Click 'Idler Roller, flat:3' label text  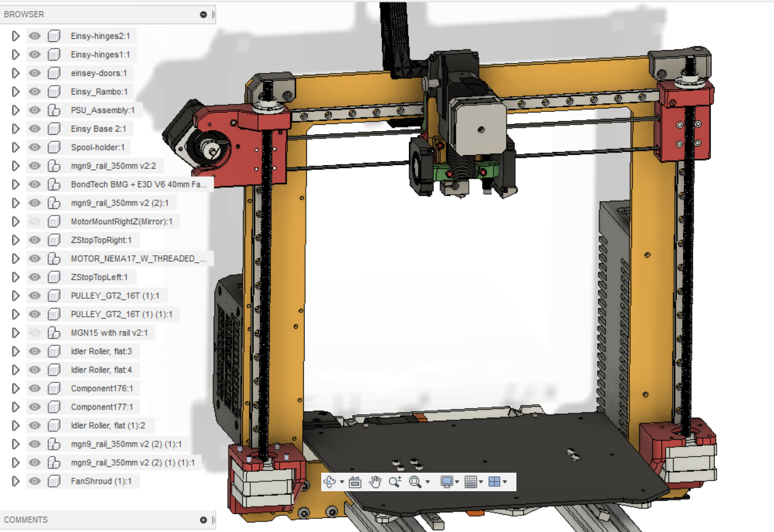pos(101,351)
